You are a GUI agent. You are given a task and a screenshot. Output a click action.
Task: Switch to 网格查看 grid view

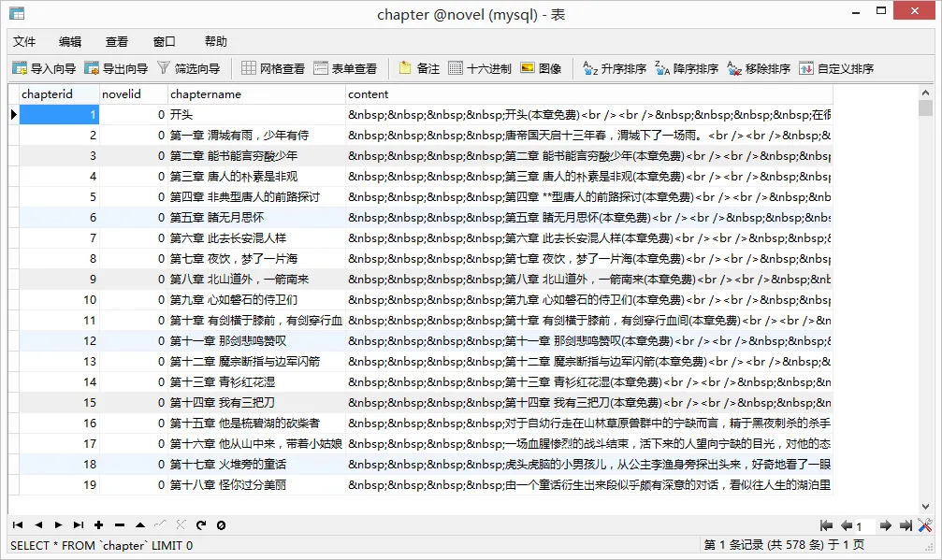[273, 68]
